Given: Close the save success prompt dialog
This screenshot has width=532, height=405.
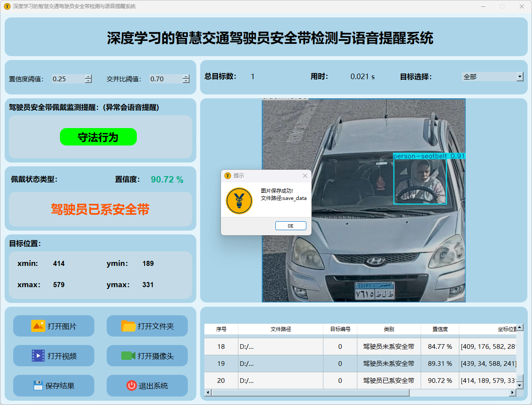Looking at the screenshot, I should coord(305,176).
